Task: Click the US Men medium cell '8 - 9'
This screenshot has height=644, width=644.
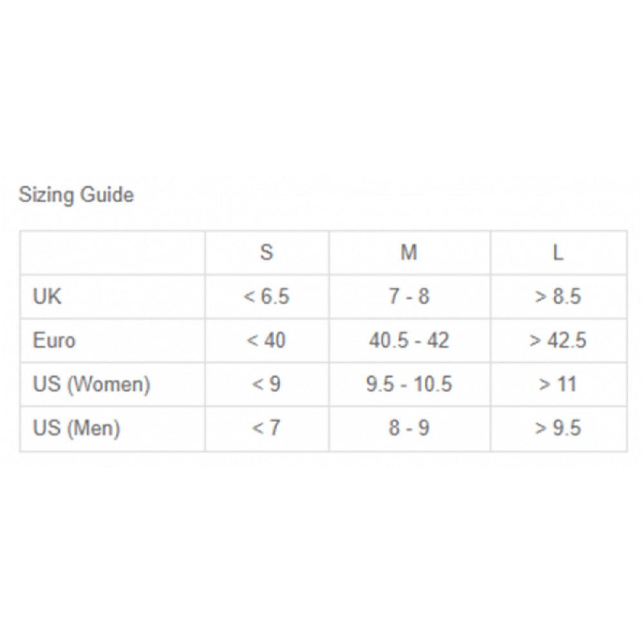Action: click(x=410, y=428)
